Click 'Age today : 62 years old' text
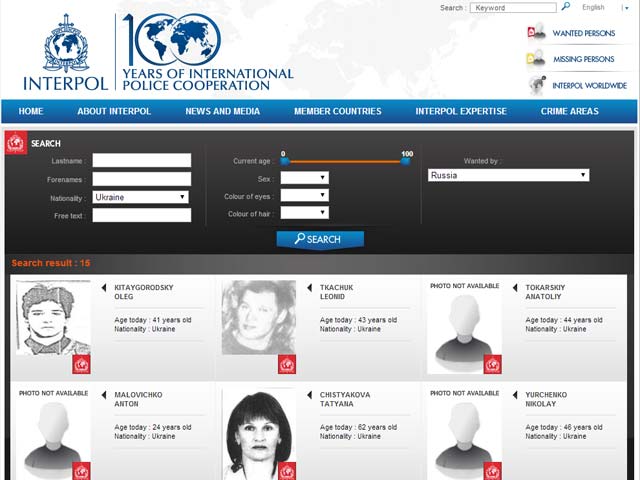640x480 pixels. (x=358, y=427)
